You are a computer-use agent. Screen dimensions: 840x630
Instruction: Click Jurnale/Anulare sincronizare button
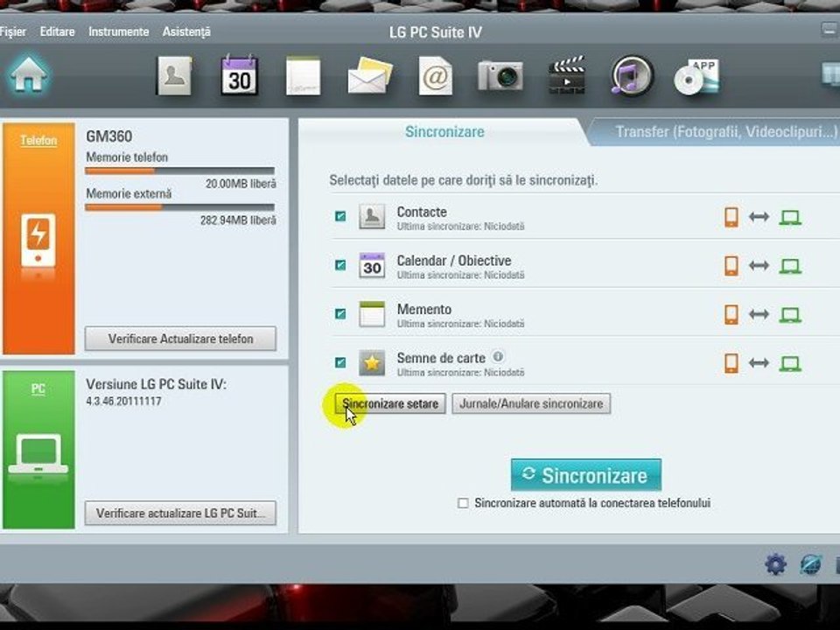pyautogui.click(x=531, y=403)
